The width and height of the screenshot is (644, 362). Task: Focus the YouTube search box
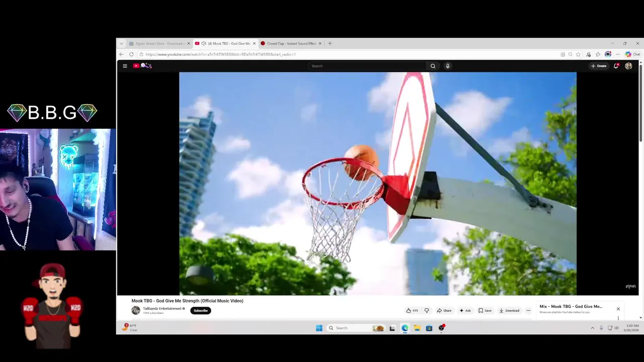367,66
